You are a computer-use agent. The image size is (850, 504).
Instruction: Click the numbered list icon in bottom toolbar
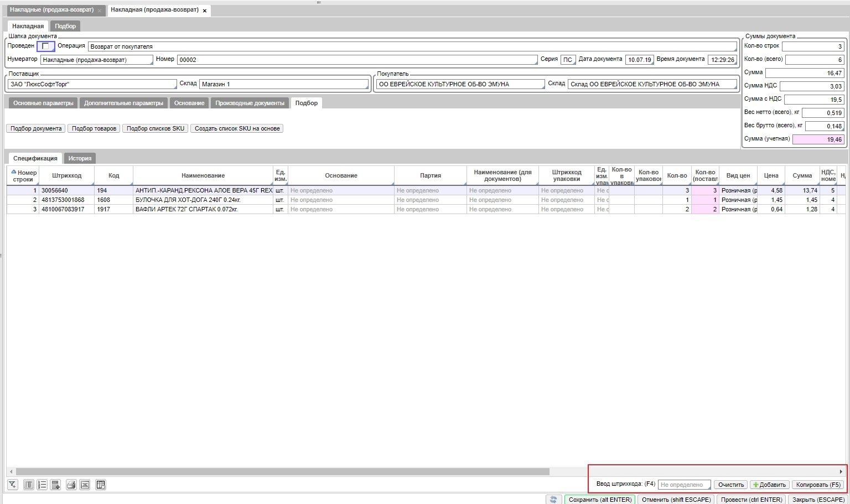[42, 485]
